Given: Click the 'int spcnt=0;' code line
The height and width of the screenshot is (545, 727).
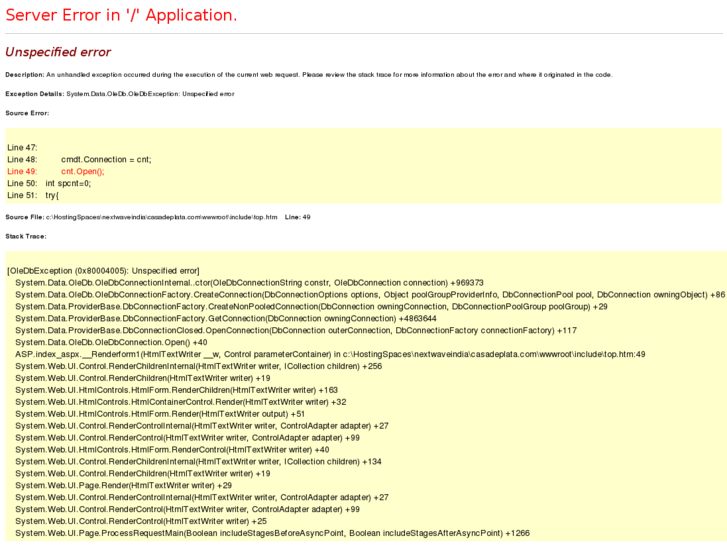Looking at the screenshot, I should 68,184.
